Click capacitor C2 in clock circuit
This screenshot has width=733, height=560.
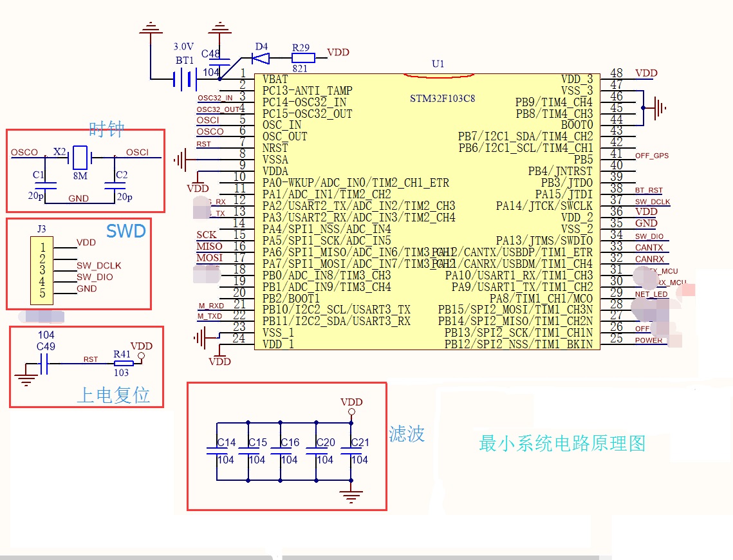point(115,185)
